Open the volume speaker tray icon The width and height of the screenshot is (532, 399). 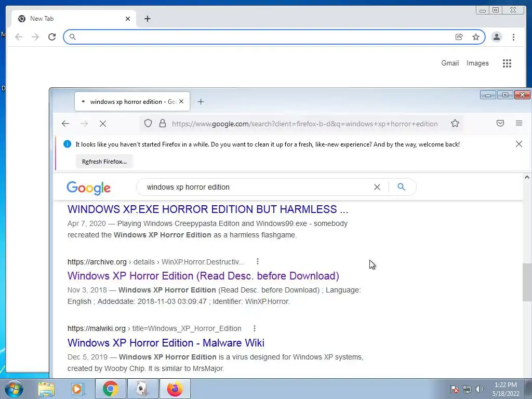coord(479,389)
